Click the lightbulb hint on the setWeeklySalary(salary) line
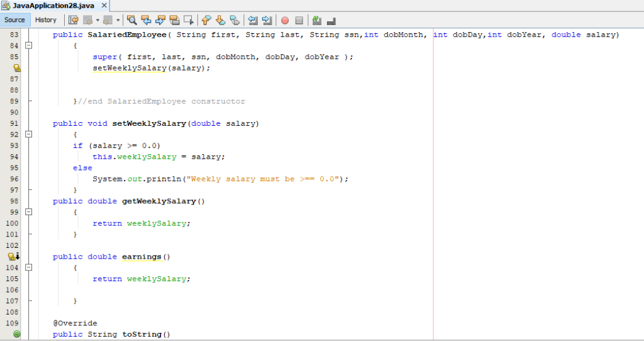Screen dimensions: 644x341 click(x=17, y=68)
